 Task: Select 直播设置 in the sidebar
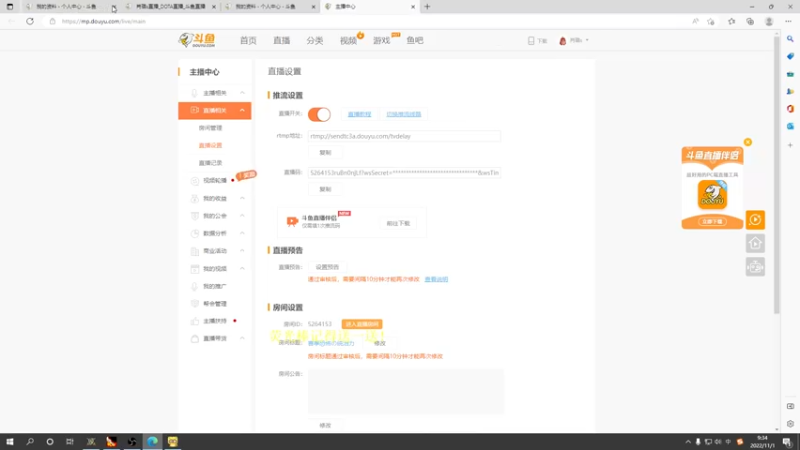(210, 145)
